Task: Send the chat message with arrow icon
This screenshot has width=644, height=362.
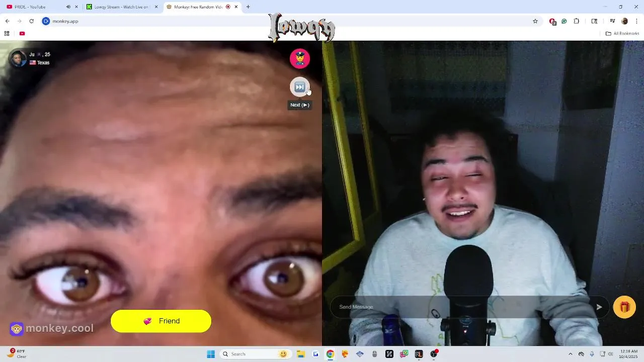Action: coord(599,307)
